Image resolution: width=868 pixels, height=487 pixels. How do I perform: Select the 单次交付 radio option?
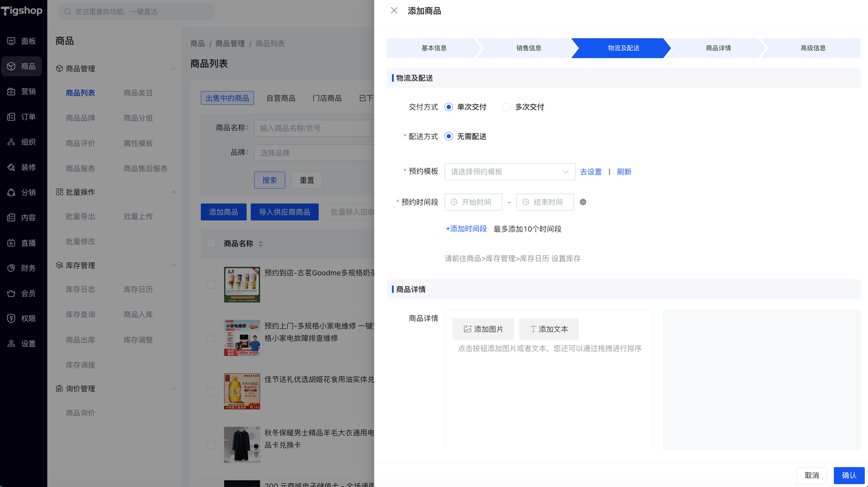coord(449,107)
